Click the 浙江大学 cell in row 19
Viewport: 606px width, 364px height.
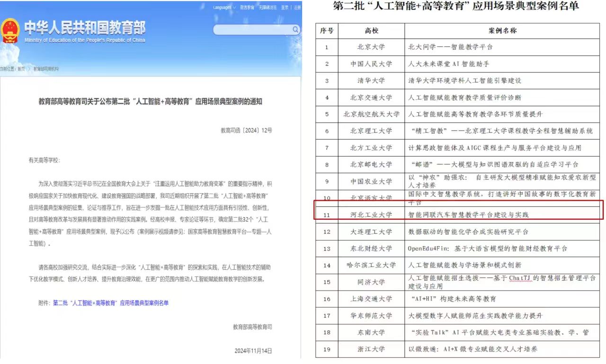coord(371,349)
